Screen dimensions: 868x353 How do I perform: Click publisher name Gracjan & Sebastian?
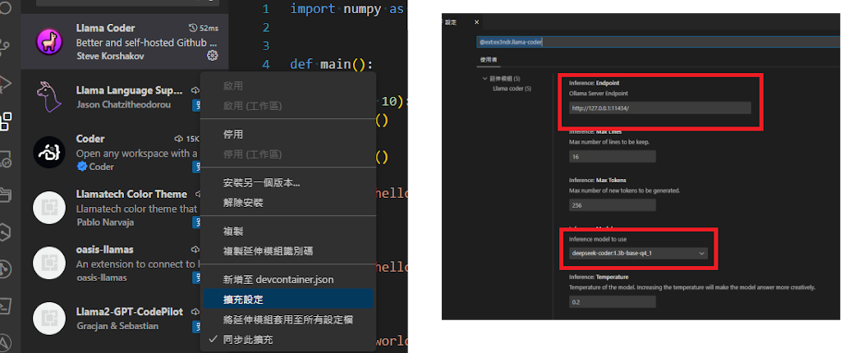coord(117,326)
